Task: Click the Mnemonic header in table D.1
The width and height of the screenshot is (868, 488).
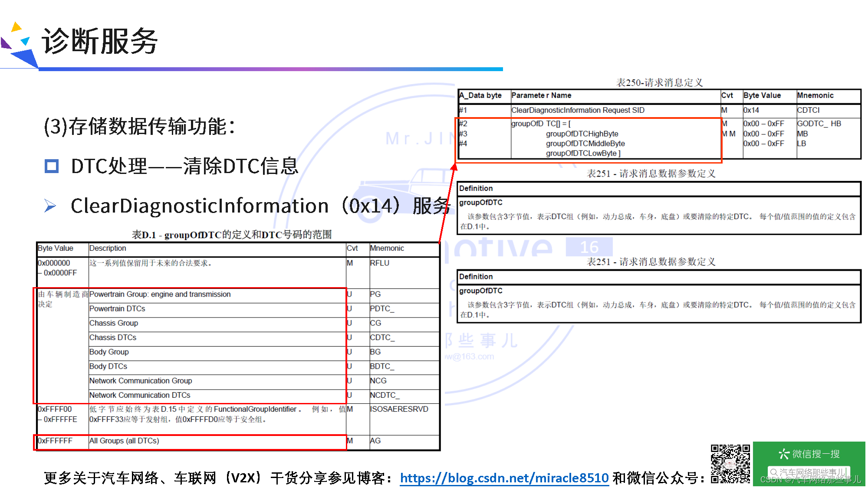Action: point(387,248)
